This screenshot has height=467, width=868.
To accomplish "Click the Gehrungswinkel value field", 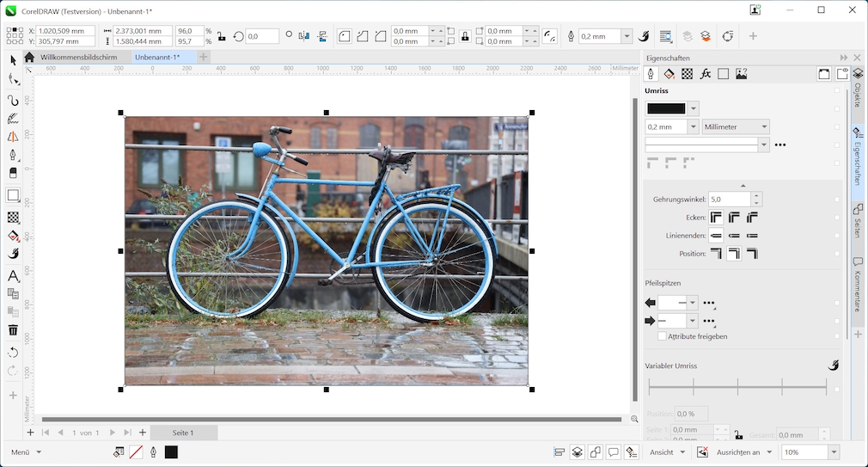I will pyautogui.click(x=730, y=199).
